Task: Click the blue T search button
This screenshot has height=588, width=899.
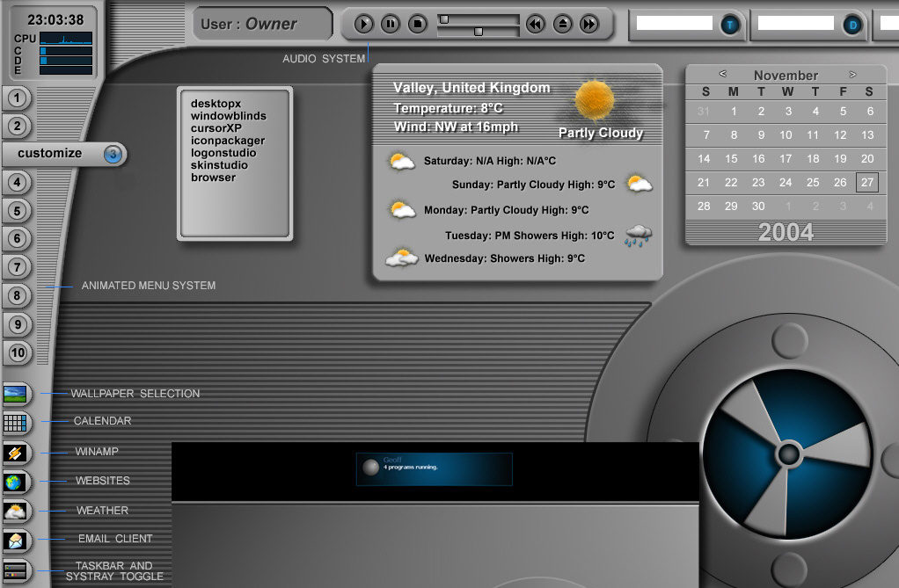Action: pyautogui.click(x=730, y=25)
